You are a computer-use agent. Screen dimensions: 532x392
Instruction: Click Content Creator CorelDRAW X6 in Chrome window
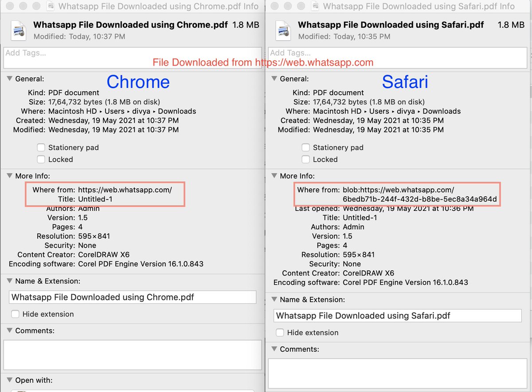click(x=104, y=255)
